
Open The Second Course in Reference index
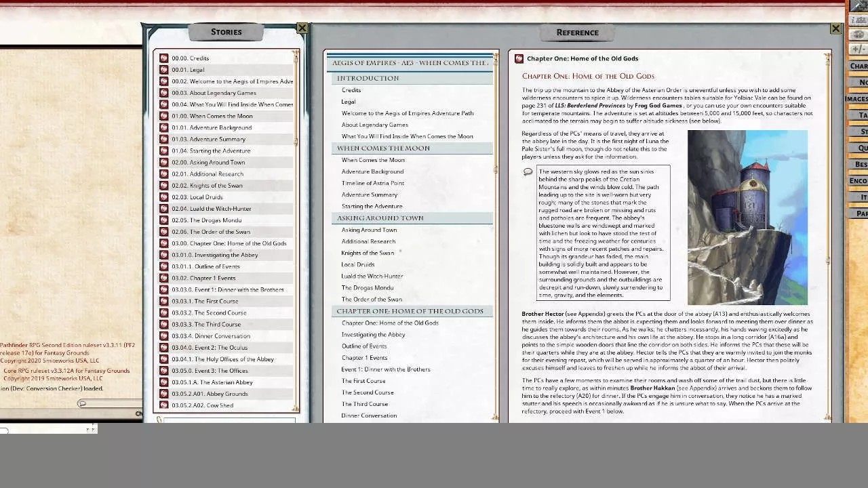pos(368,392)
